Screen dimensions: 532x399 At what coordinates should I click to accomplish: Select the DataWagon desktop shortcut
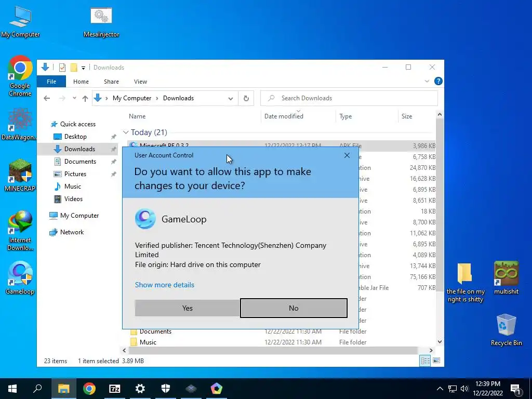coord(19,124)
